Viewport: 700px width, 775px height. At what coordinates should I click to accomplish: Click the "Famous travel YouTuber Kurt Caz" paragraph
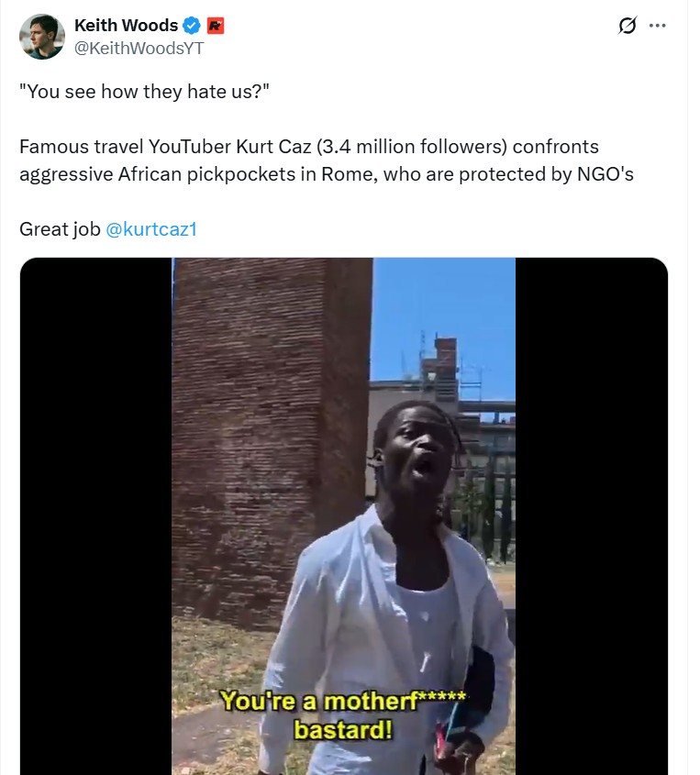pyautogui.click(x=327, y=161)
